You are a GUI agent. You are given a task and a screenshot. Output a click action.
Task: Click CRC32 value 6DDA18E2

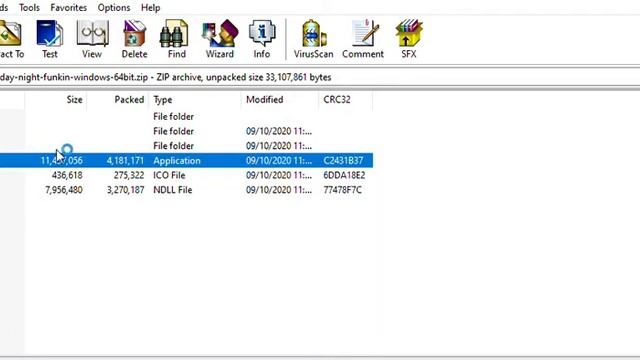pyautogui.click(x=344, y=175)
